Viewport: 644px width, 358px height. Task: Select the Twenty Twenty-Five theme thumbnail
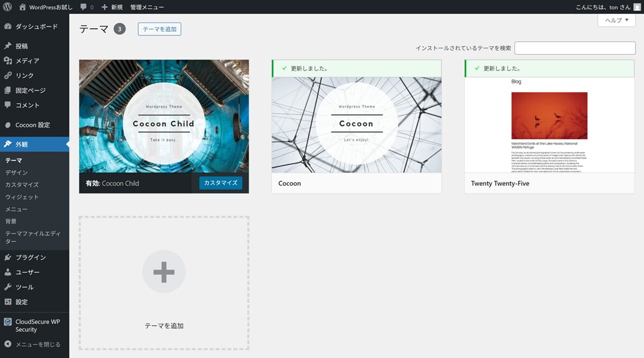[x=549, y=125]
